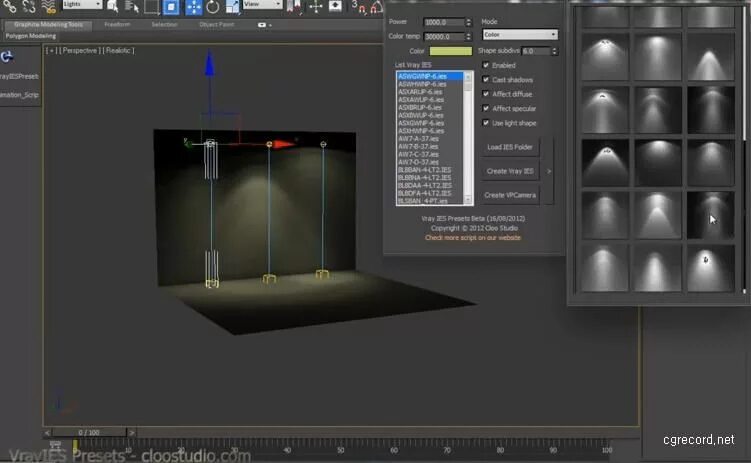Select ASXARUP-6.ies in the IES list
The image size is (751, 463).
coord(430,91)
